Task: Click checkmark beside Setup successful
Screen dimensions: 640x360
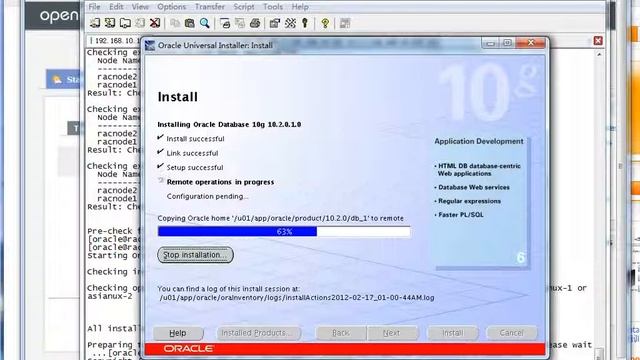Action: 160,166
